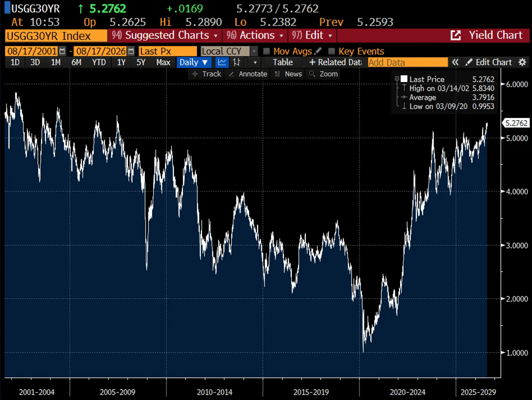Click the High value 5.8340 in legend
532x400 pixels.
483,88
